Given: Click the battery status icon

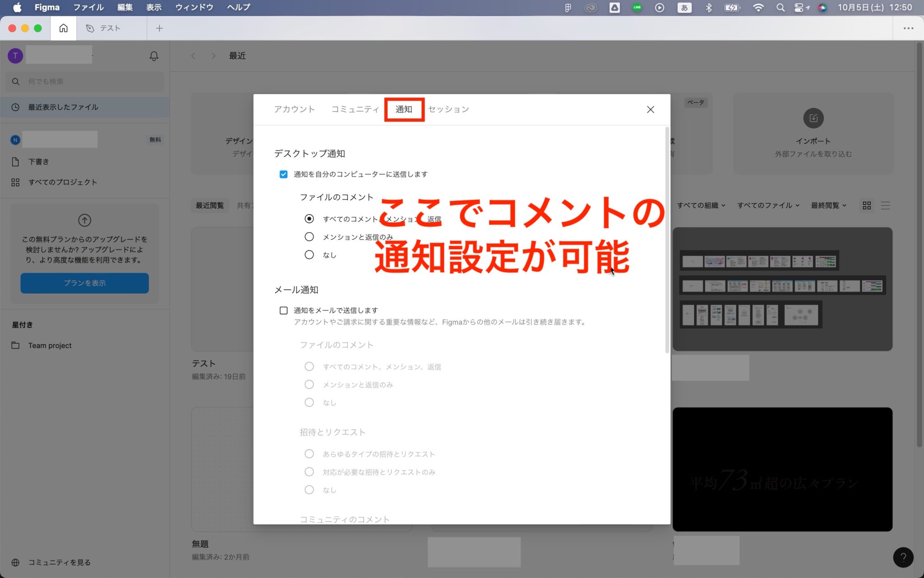Looking at the screenshot, I should pos(732,7).
